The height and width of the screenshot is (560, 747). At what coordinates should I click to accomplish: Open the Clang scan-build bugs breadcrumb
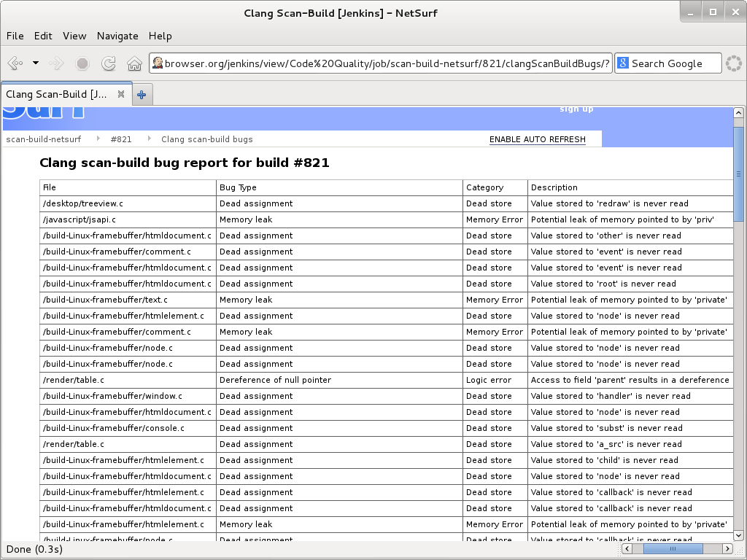pyautogui.click(x=206, y=139)
